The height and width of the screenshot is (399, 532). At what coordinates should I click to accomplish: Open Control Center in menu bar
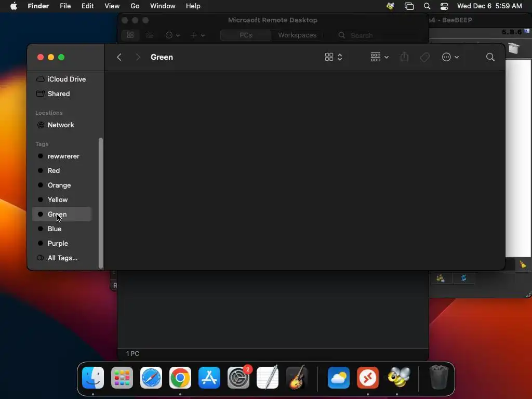444,6
